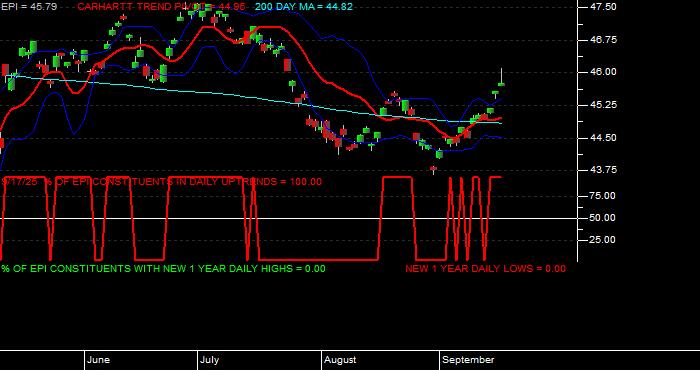Screen dimensions: 700x370
Task: Click the CARHARTT TREND PIVOT value label
Action: pos(161,7)
